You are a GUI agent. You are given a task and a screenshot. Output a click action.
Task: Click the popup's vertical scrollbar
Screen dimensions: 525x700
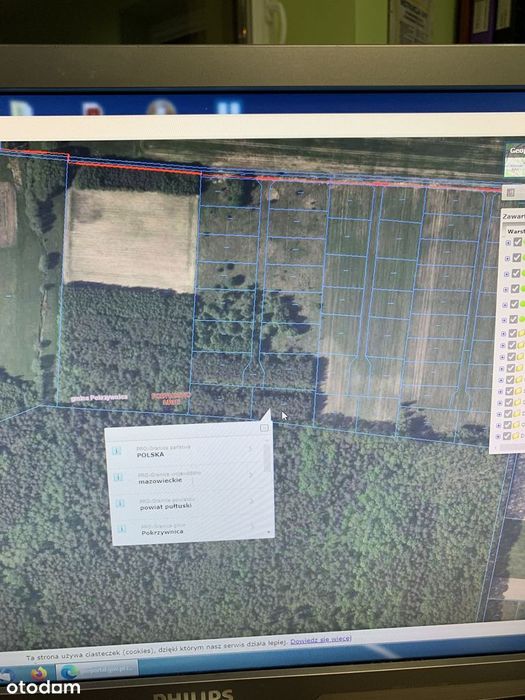pyautogui.click(x=267, y=457)
